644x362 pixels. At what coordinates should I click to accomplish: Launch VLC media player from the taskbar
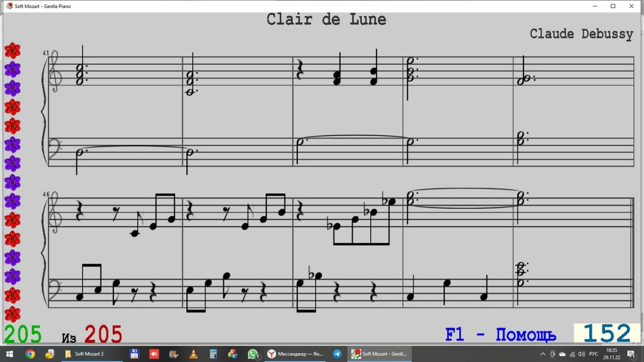click(x=193, y=354)
